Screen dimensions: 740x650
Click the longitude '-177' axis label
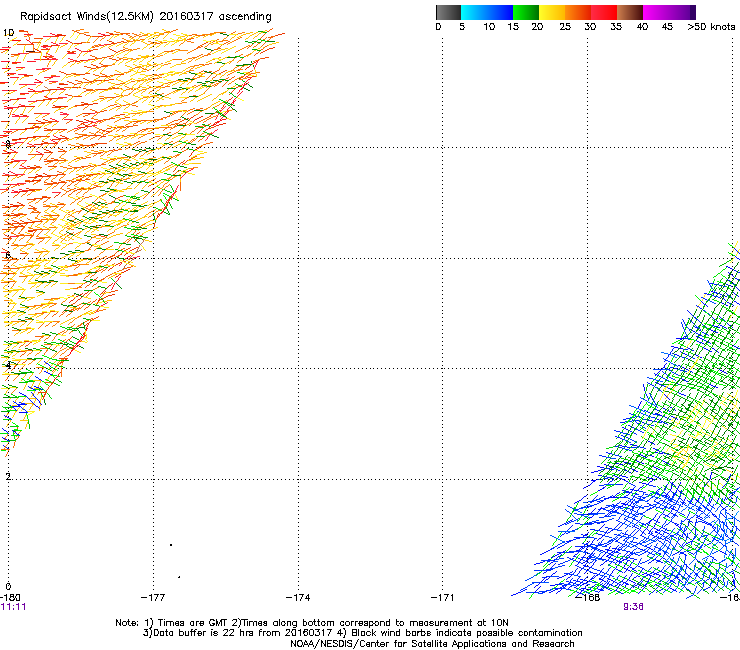click(x=153, y=598)
